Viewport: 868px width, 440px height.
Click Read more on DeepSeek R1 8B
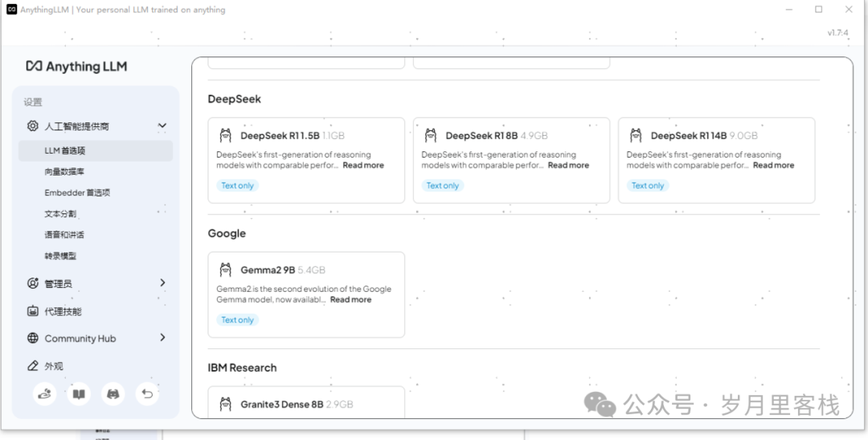568,165
